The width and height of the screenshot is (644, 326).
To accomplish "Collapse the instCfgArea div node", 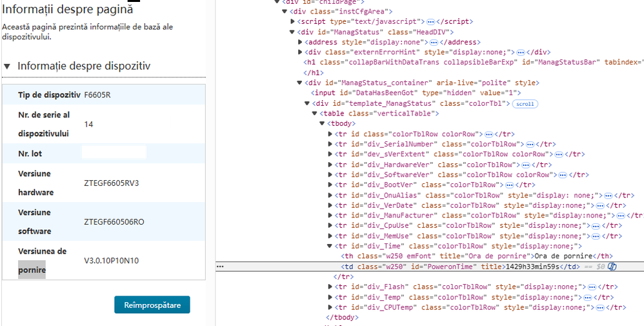I will pos(285,12).
